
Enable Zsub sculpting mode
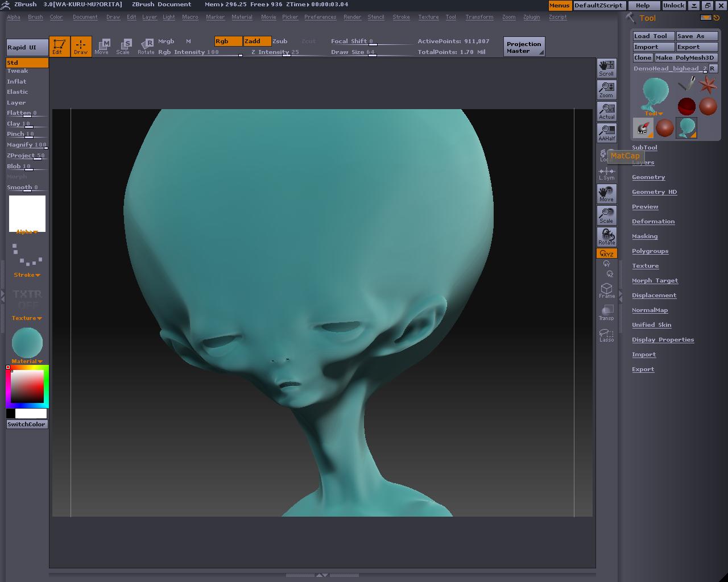280,41
